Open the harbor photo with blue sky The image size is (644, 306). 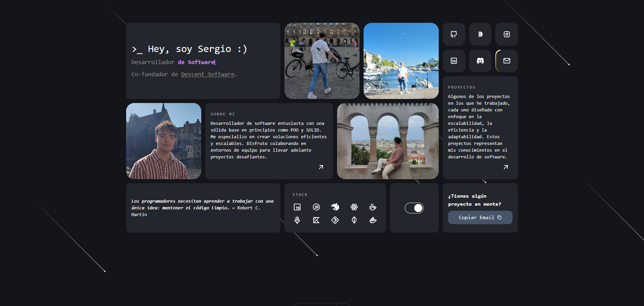pos(401,61)
